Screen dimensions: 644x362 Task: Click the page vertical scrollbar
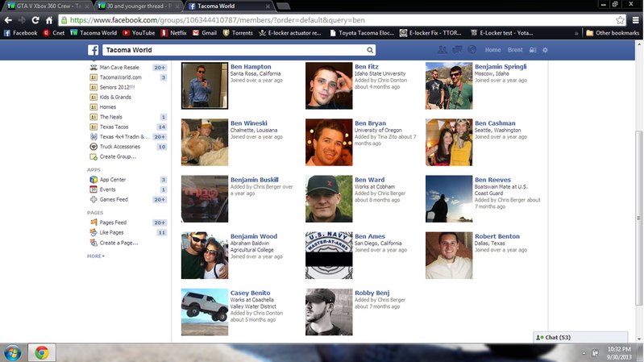(638, 218)
